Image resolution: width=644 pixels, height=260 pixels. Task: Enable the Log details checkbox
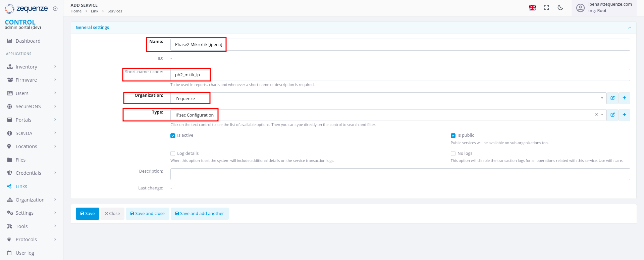(173, 154)
